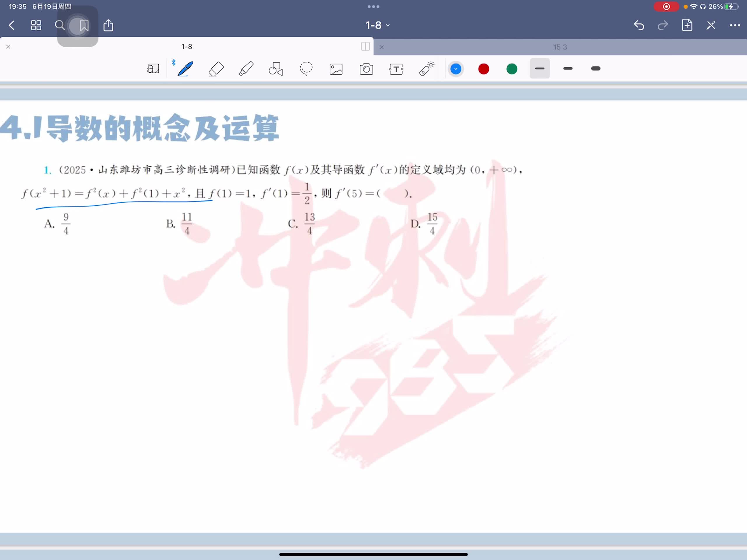Pick the red pen color

(484, 69)
